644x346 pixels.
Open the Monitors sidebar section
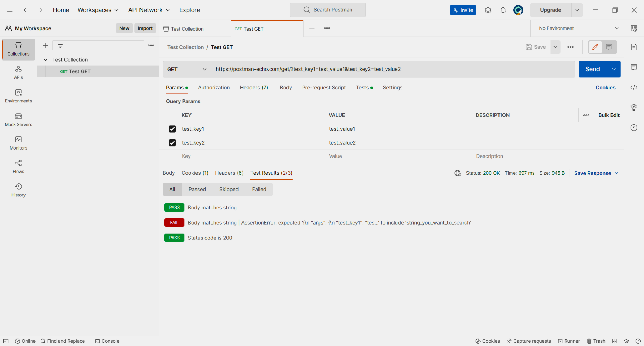18,143
